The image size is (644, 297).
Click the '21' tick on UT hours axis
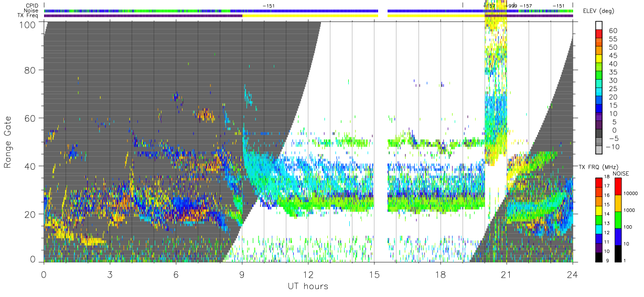(x=506, y=274)
